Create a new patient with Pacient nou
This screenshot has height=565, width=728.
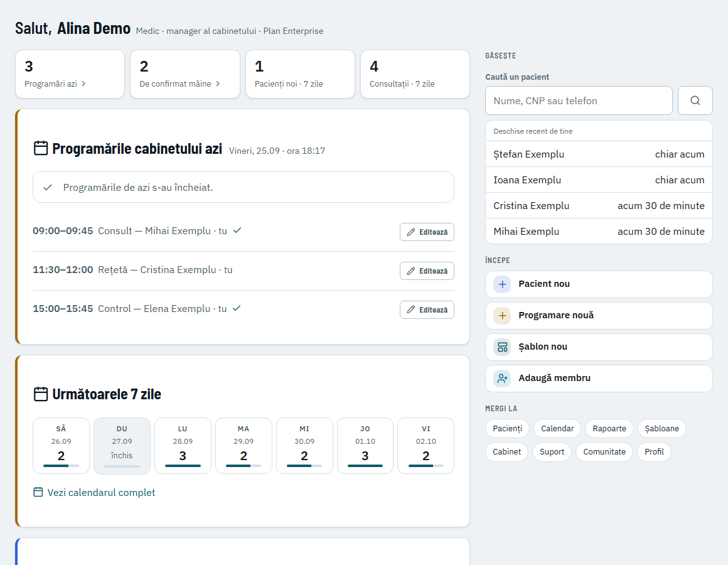click(599, 284)
